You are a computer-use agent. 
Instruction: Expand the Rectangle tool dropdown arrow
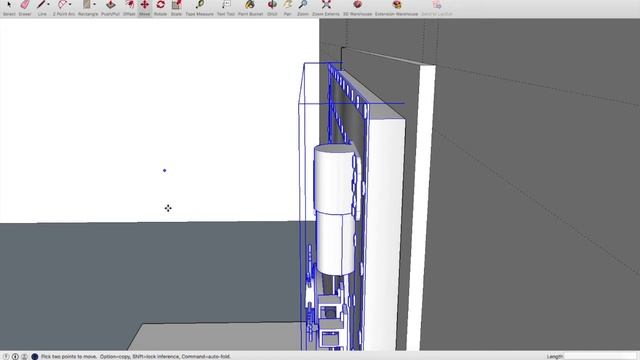(94, 5)
